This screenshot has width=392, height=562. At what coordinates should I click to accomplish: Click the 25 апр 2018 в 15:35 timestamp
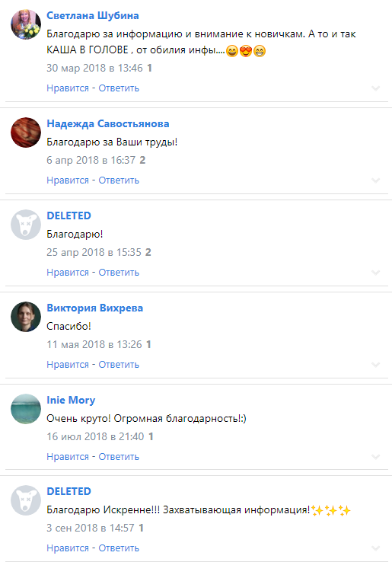coord(94,252)
